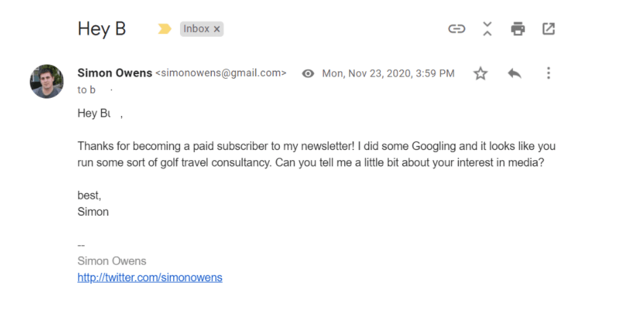Image resolution: width=644 pixels, height=311 pixels.
Task: Click the yellow importance marker
Action: [x=164, y=29]
